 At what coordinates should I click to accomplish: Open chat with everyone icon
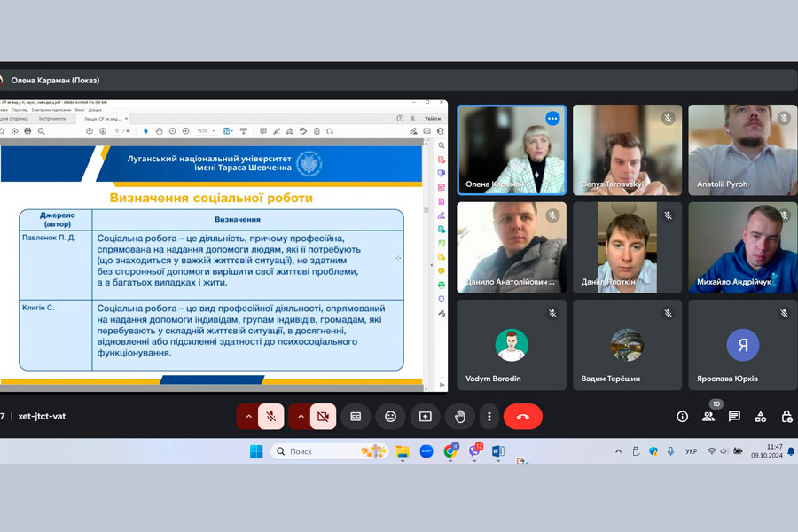(x=734, y=417)
